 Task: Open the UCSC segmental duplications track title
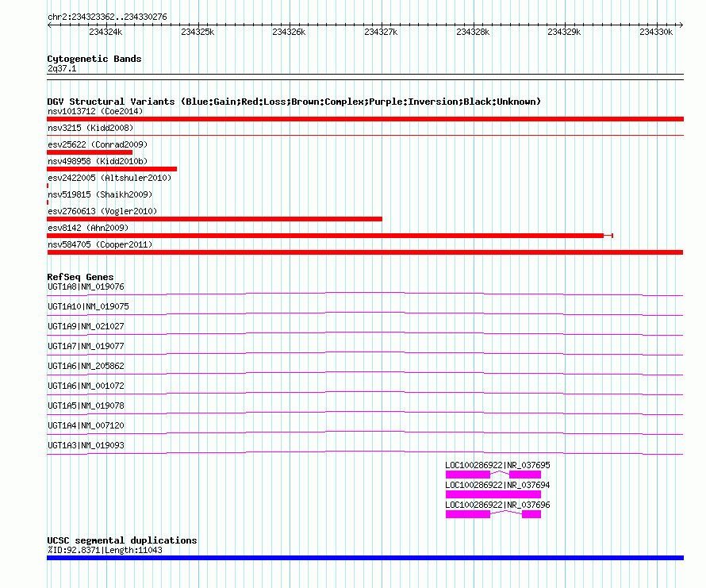click(x=122, y=540)
